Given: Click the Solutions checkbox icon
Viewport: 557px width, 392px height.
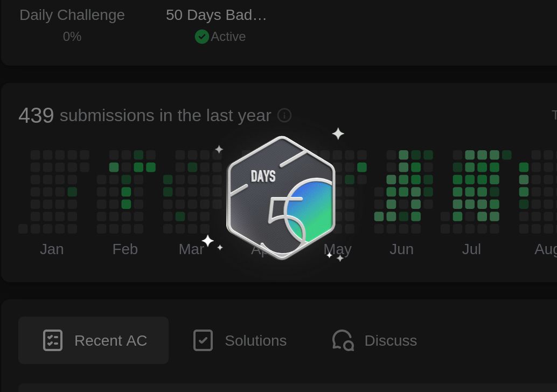Looking at the screenshot, I should (203, 340).
